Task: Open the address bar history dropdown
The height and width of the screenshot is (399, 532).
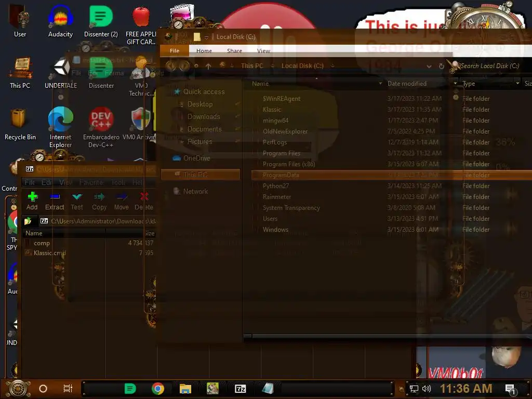Action: click(x=429, y=66)
